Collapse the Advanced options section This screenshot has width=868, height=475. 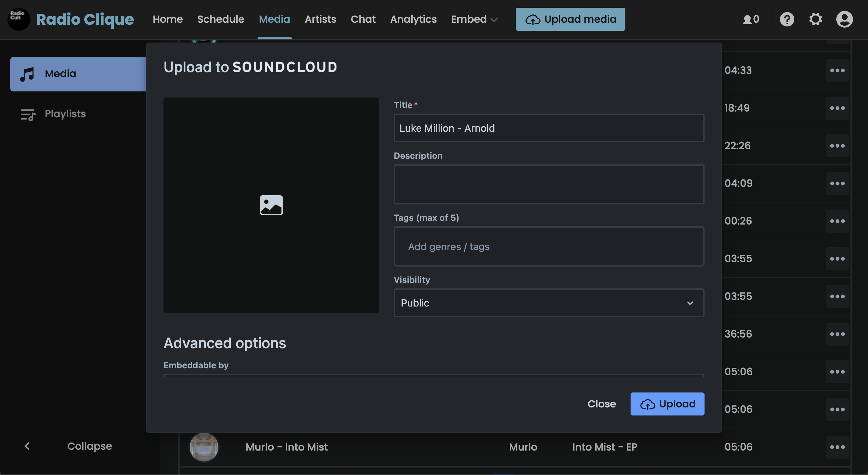[x=224, y=342]
